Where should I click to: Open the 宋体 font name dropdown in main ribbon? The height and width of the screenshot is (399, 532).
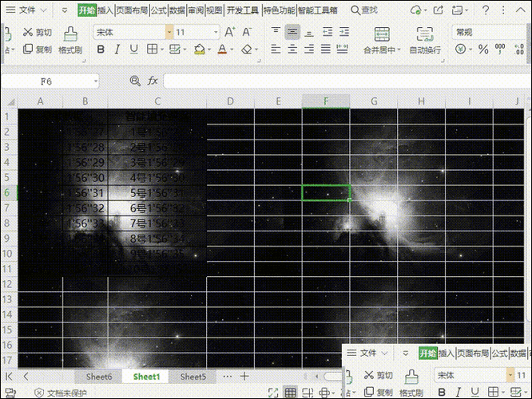tap(169, 33)
